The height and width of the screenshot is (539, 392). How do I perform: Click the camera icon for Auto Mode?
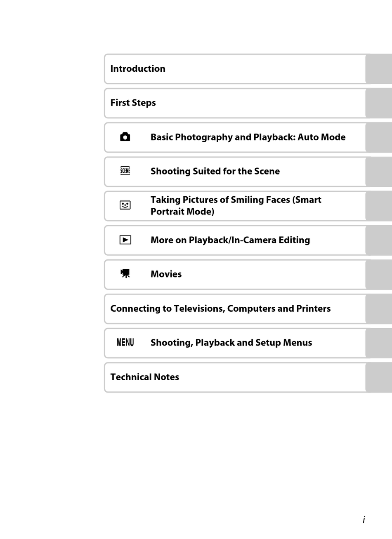click(x=125, y=137)
